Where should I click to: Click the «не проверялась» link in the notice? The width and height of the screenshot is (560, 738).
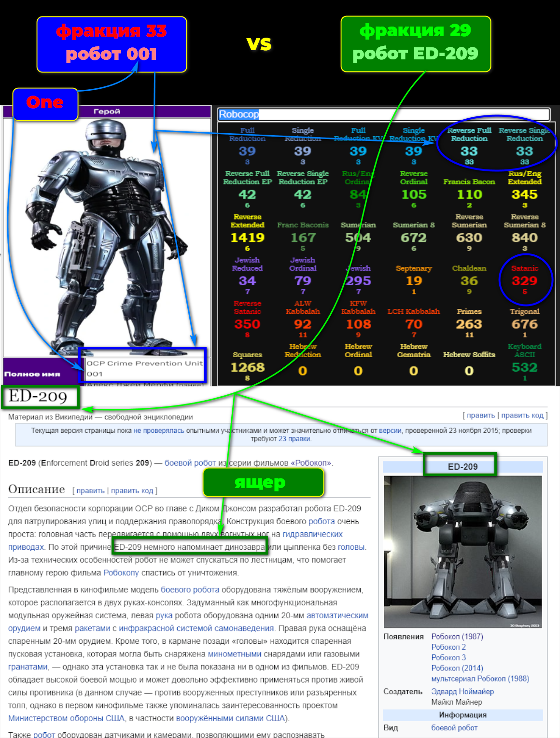(x=159, y=431)
